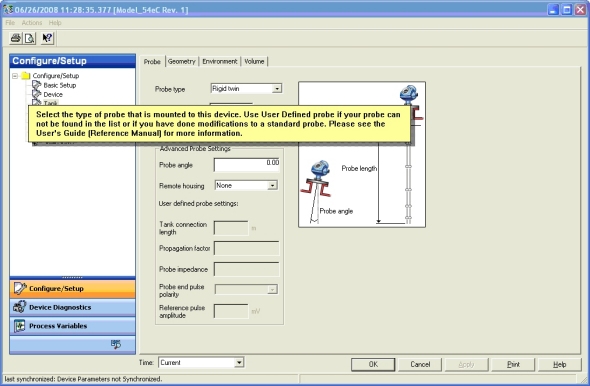Click the Cancel button

point(420,364)
